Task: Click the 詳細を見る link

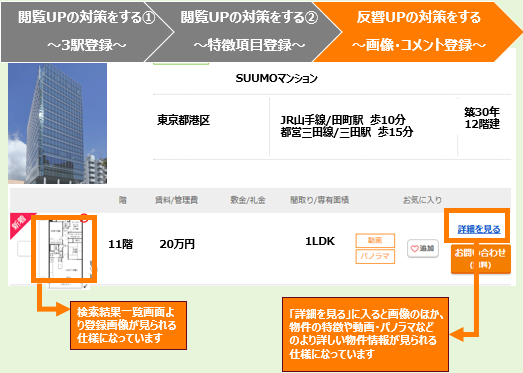Action: pyautogui.click(x=479, y=229)
